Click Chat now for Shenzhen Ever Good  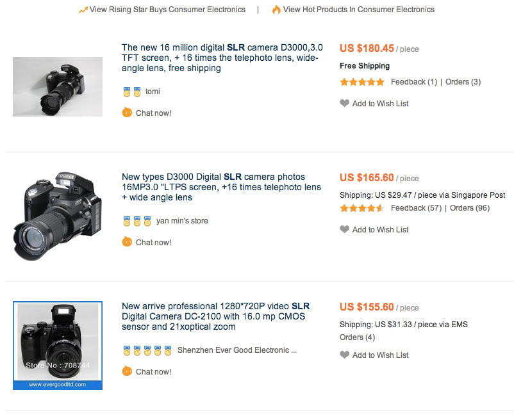(153, 371)
